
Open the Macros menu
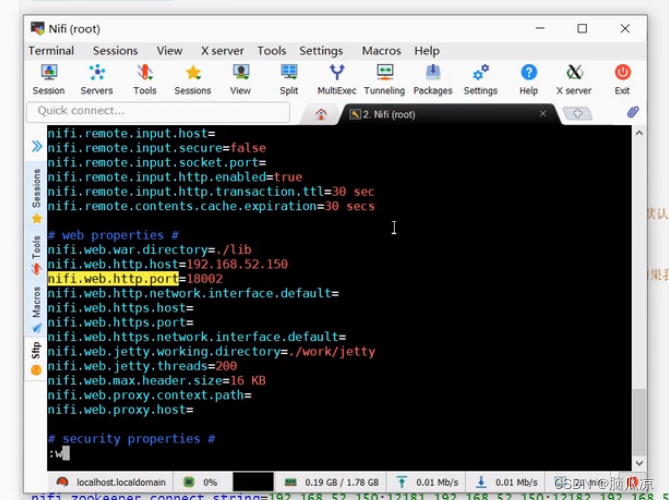(381, 51)
